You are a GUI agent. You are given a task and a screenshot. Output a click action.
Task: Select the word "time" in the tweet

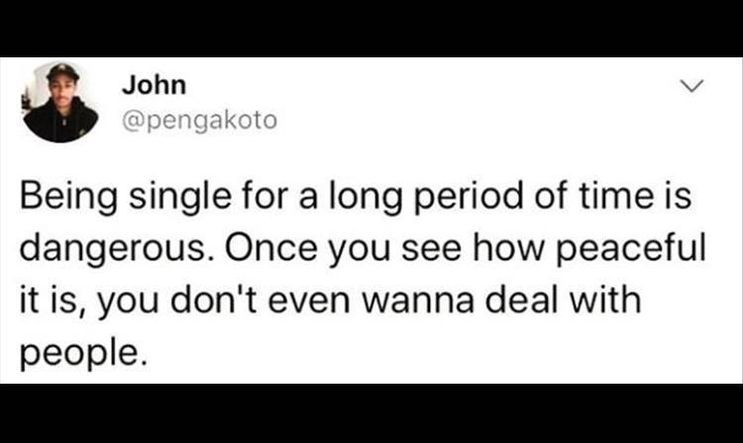coord(616,197)
